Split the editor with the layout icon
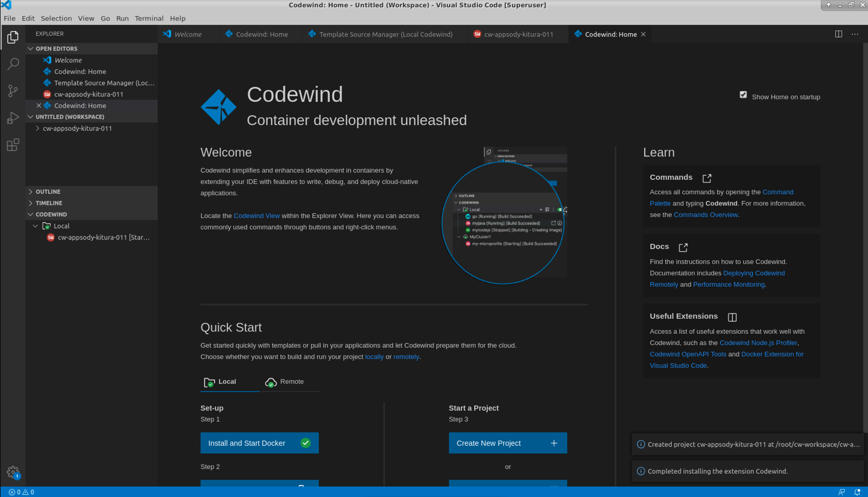 [x=838, y=34]
